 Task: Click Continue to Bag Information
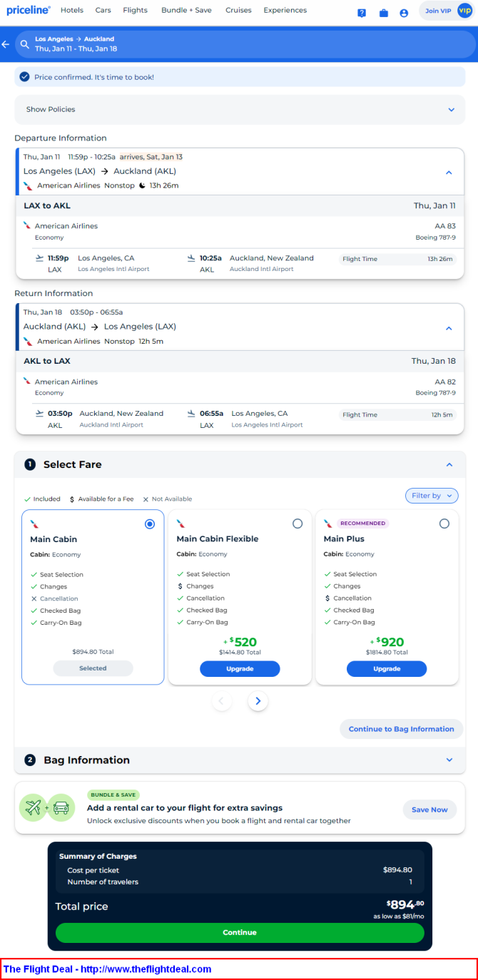coord(402,729)
